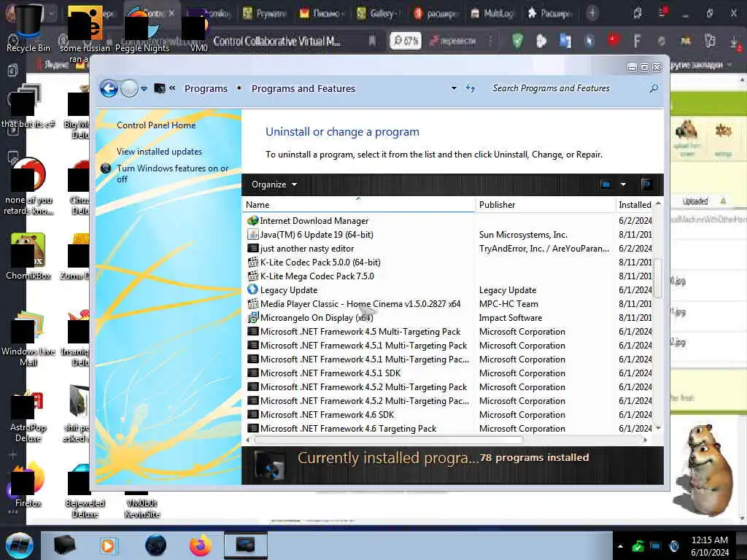The image size is (747, 560).
Task: Select K-Lite Mega Codec Pack 7.5.0
Action: pos(317,276)
